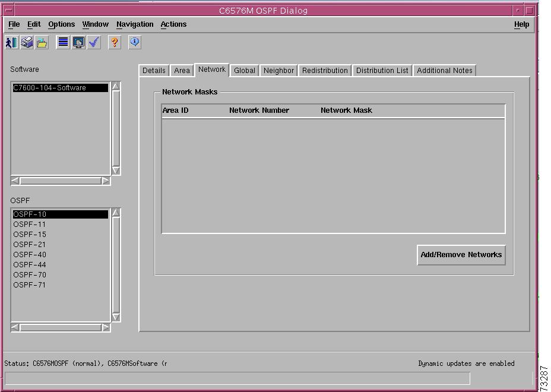Screen dimensions: 551x392
Task: Open the Help menu
Action: (521, 24)
